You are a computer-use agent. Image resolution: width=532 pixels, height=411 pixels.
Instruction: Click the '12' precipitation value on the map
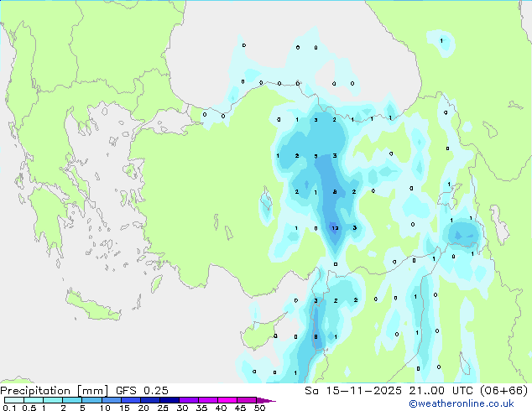coord(335,228)
